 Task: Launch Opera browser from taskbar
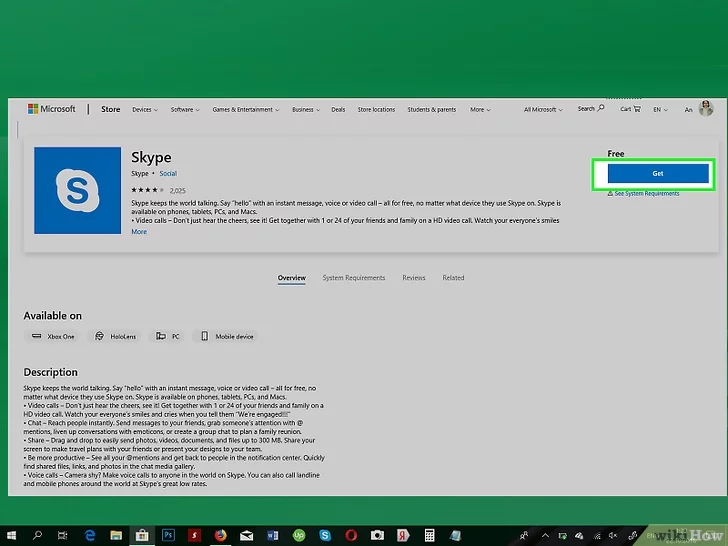tap(351, 535)
